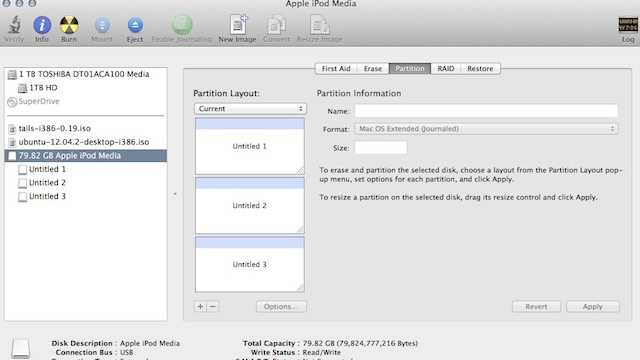The height and width of the screenshot is (360, 640).
Task: Open the RAID tab
Action: click(446, 69)
